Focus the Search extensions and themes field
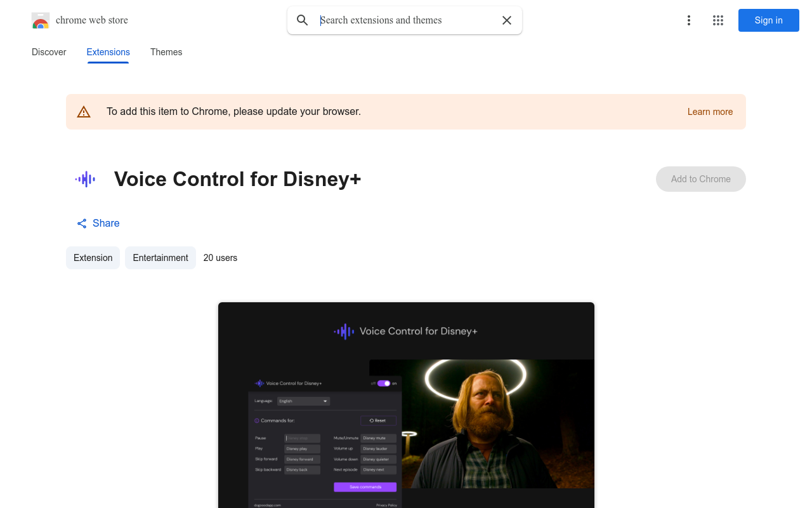Screen dimensions: 812x508 tap(406, 20)
